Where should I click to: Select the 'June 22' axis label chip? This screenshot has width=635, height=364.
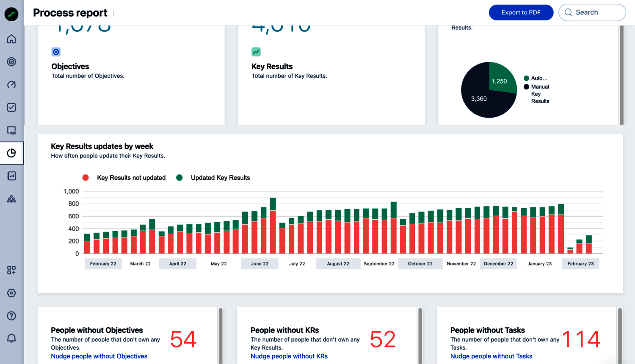(x=260, y=264)
